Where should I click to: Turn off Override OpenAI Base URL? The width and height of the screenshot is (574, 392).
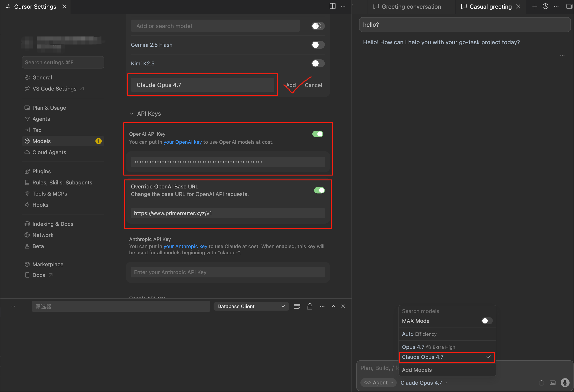click(319, 190)
